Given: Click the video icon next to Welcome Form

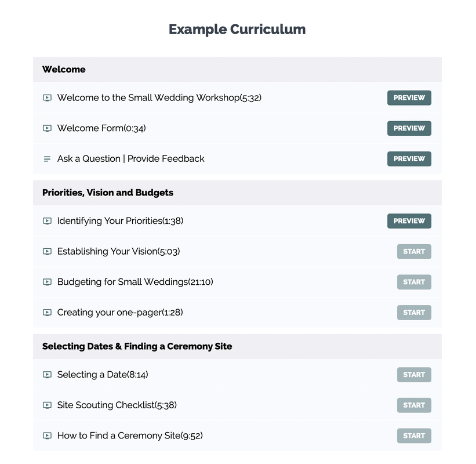Looking at the screenshot, I should click(x=47, y=129).
